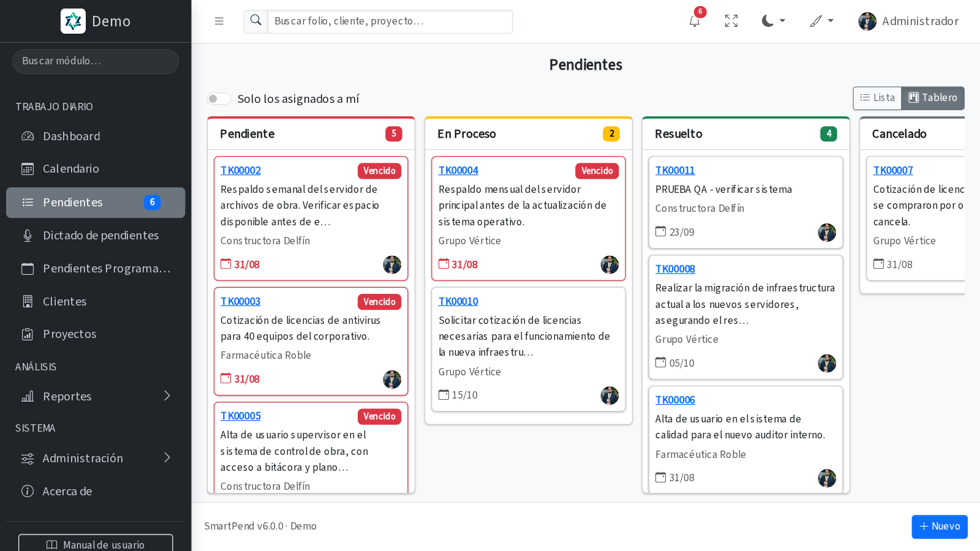Image resolution: width=980 pixels, height=551 pixels.
Task: Click the En Proceso count badge
Action: (611, 133)
